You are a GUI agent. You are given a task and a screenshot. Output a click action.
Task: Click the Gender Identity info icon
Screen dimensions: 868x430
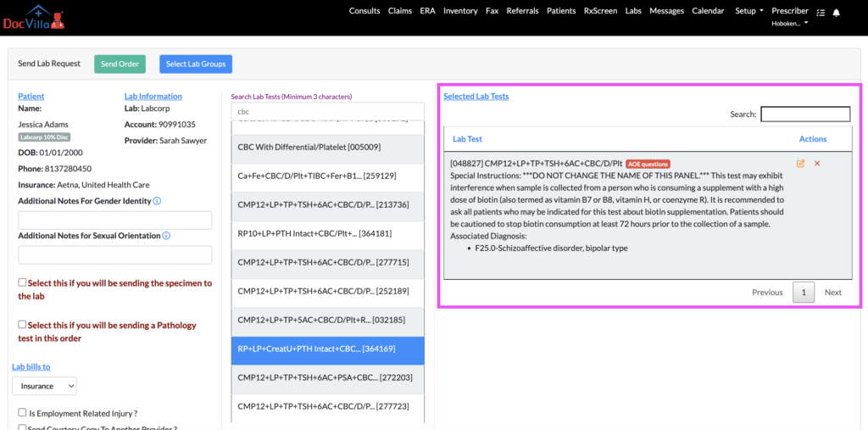[158, 201]
